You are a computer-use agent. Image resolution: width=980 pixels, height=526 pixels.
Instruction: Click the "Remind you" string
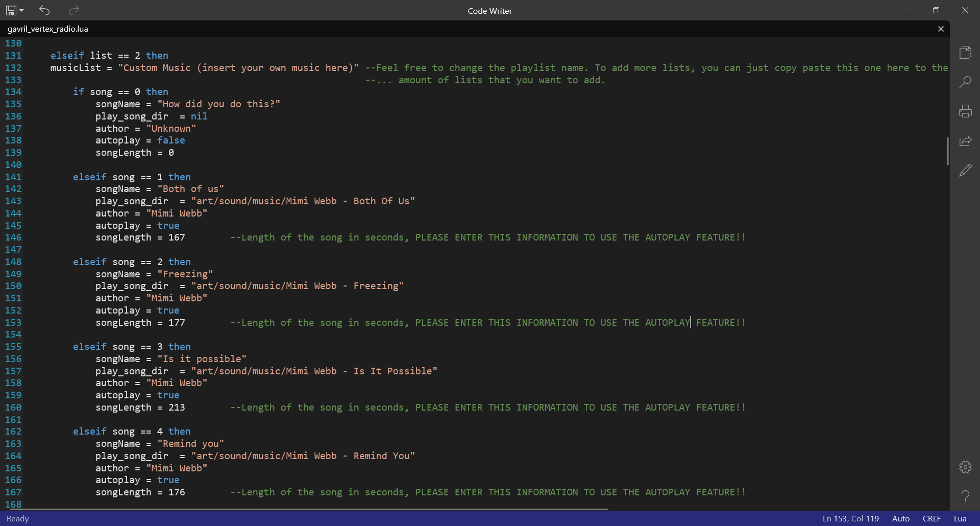190,444
